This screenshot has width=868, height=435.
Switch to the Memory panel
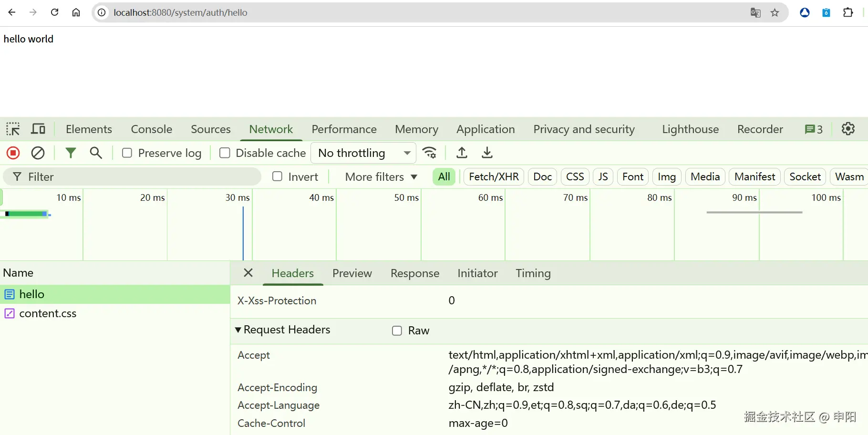point(416,129)
